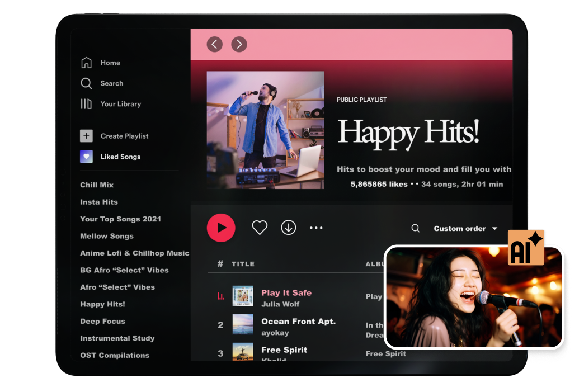The width and height of the screenshot is (584, 392).
Task: Open the Free Spirit album link
Action: point(386,353)
